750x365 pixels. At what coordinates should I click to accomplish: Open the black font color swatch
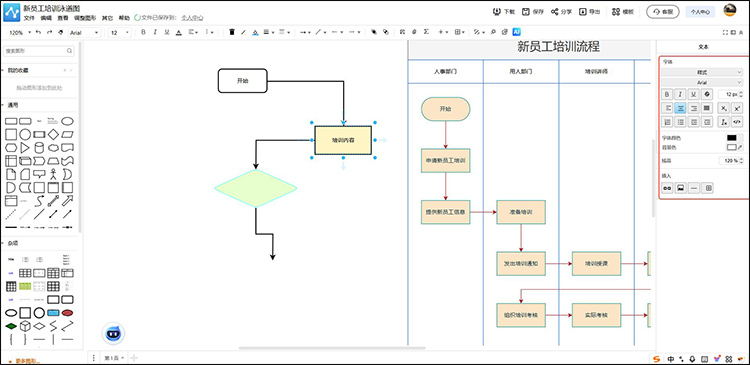pos(732,138)
